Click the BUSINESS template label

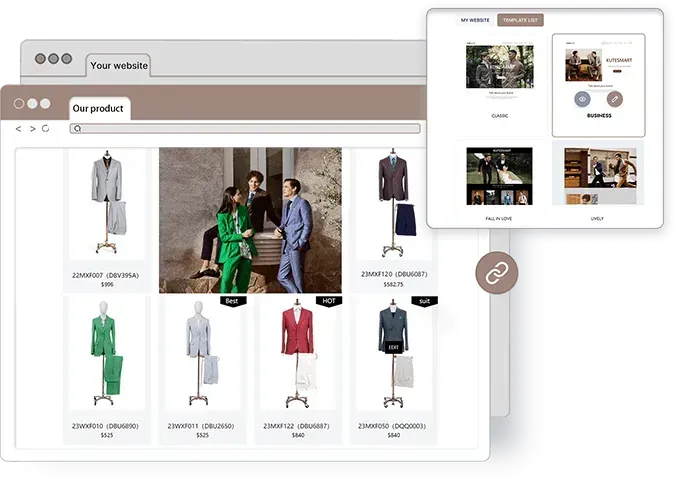(x=599, y=116)
